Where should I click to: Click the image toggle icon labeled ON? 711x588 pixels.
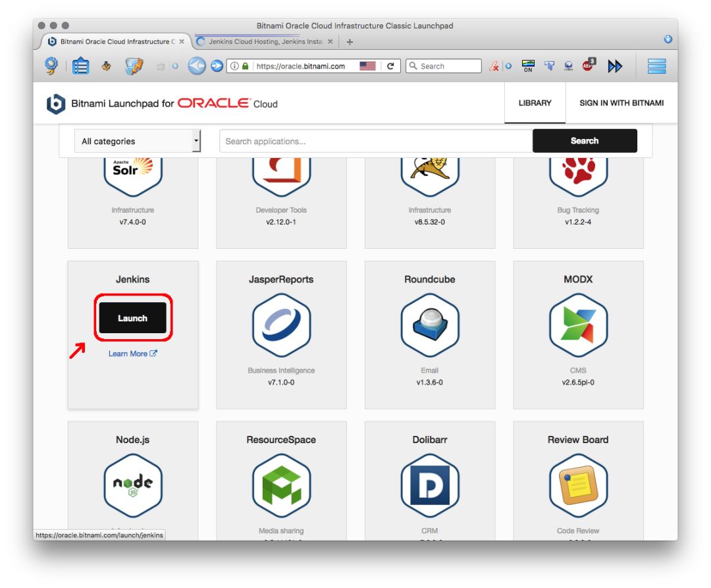(x=528, y=67)
